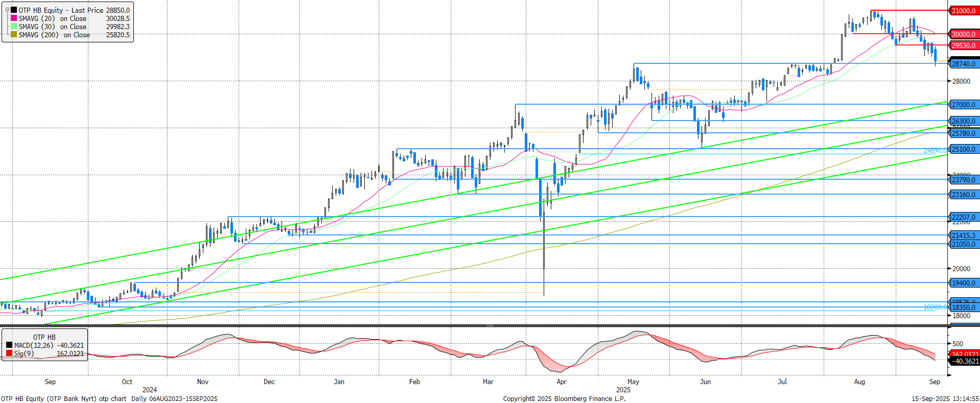
Task: Click the Aug month axis label
Action: [x=859, y=382]
